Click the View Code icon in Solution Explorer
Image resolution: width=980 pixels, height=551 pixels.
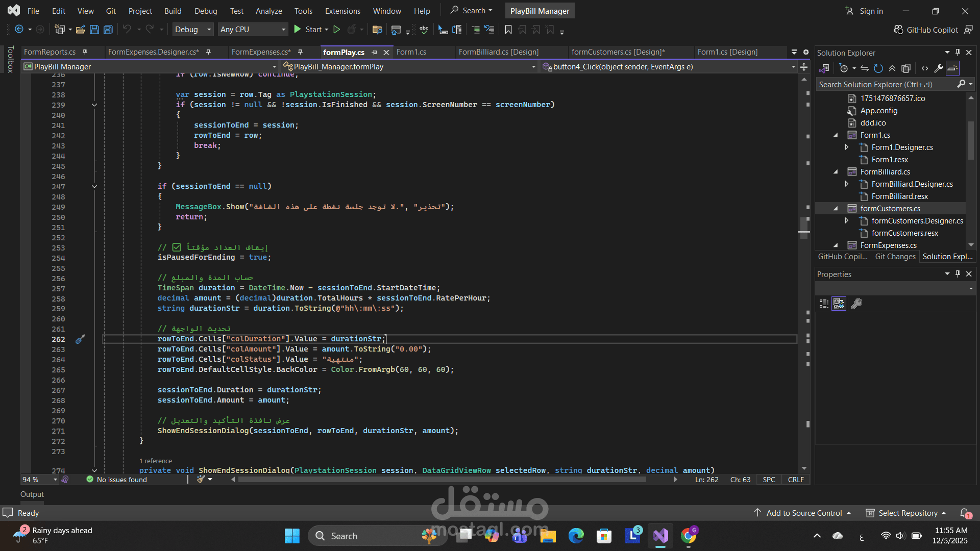[925, 68]
